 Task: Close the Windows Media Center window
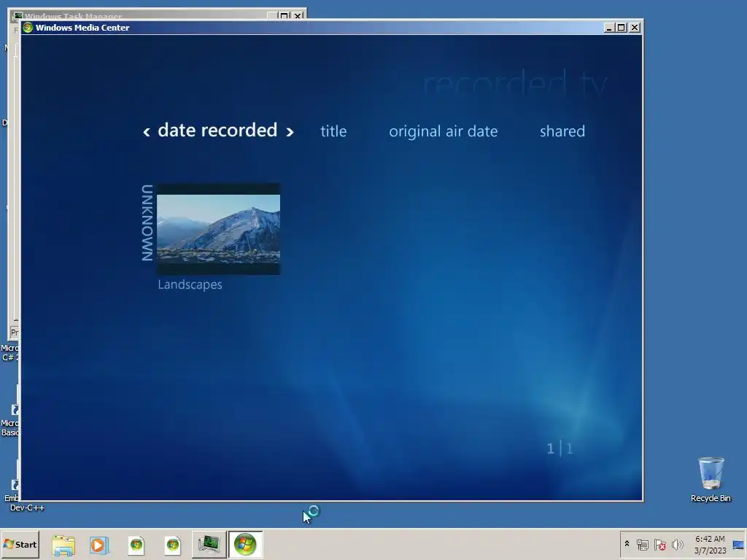click(635, 28)
